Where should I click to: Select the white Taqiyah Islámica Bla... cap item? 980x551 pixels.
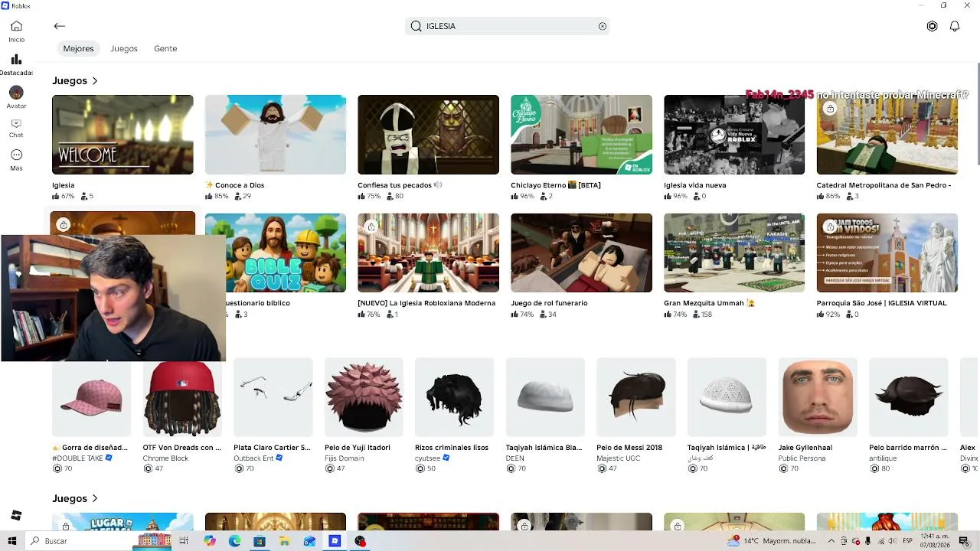pos(545,397)
